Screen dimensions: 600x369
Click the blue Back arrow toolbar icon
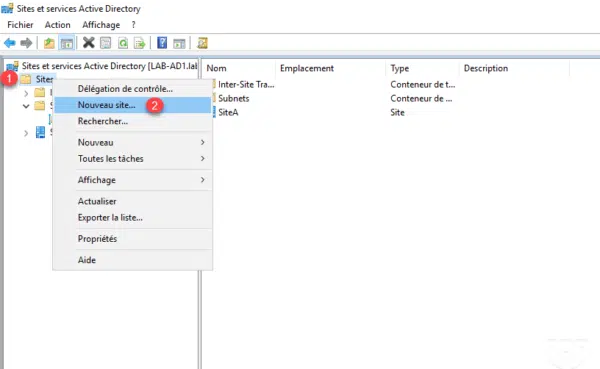coord(10,43)
